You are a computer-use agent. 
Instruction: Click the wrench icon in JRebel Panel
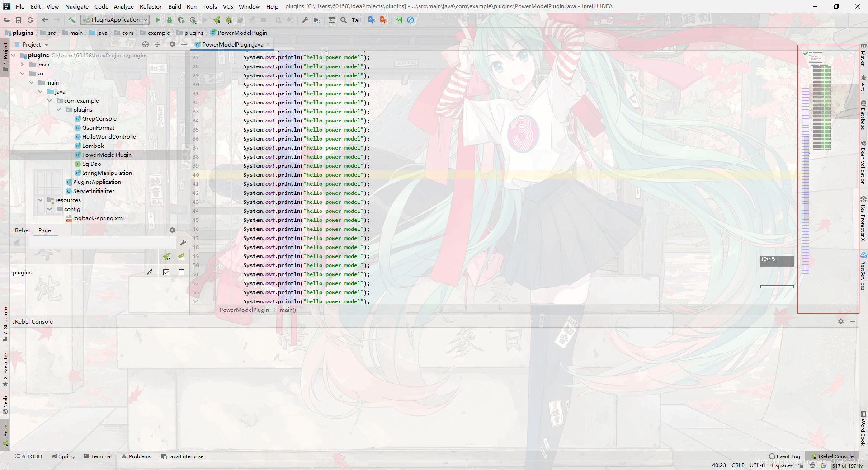[183, 243]
